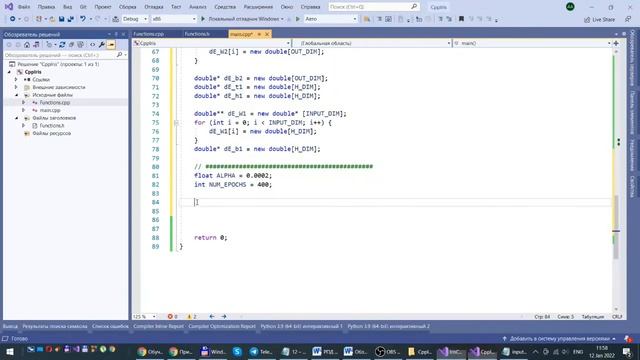
Task: Click the wrench properties icon in Solution Explorer
Action: [102, 45]
